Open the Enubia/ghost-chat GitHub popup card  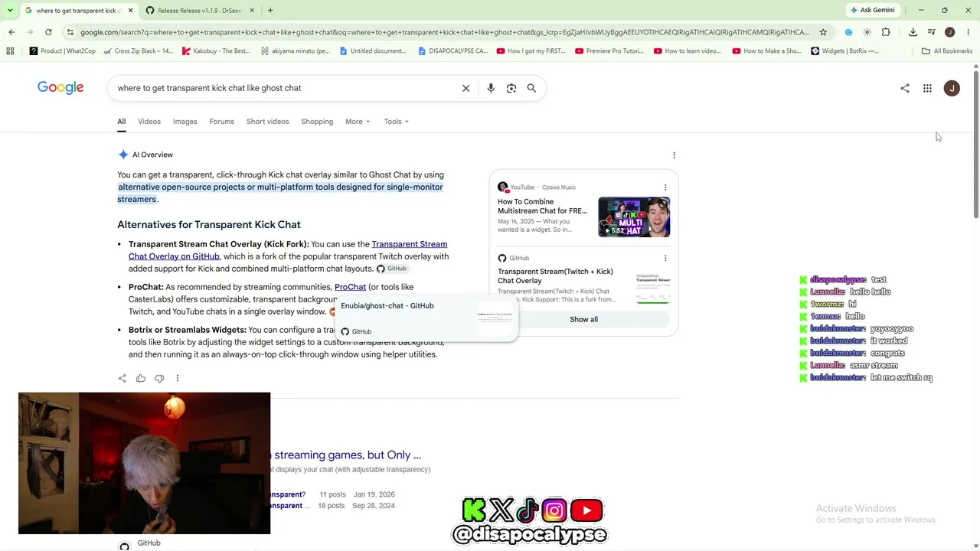(427, 318)
